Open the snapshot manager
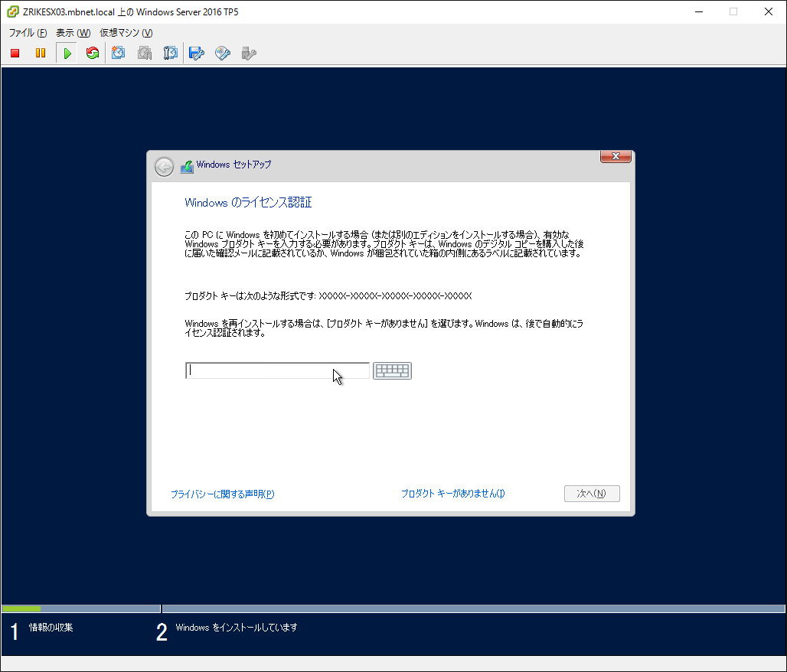 [x=170, y=53]
